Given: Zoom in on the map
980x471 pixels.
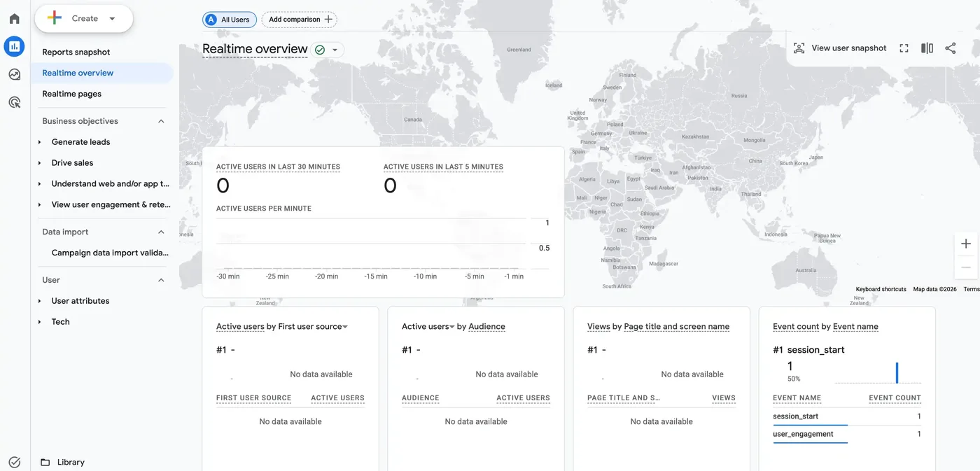Looking at the screenshot, I should tap(966, 244).
